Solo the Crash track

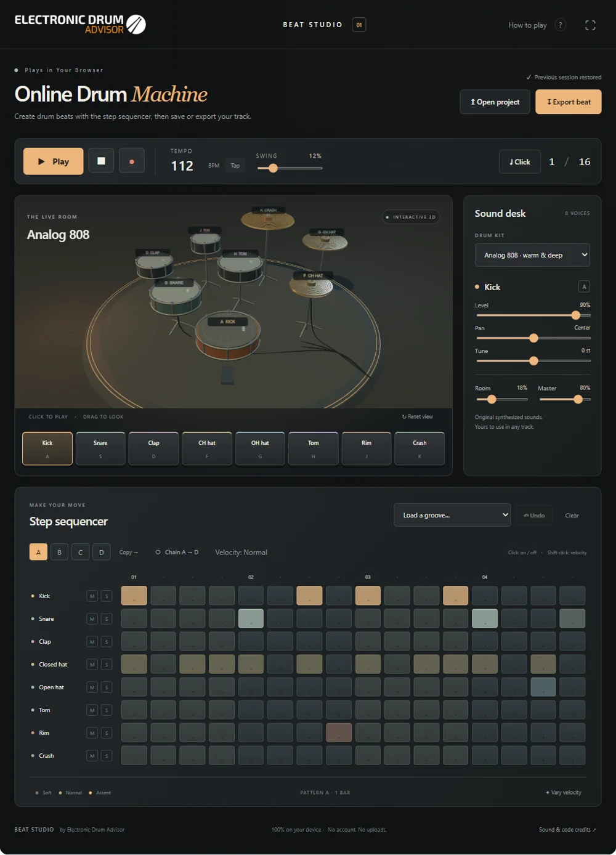point(107,755)
